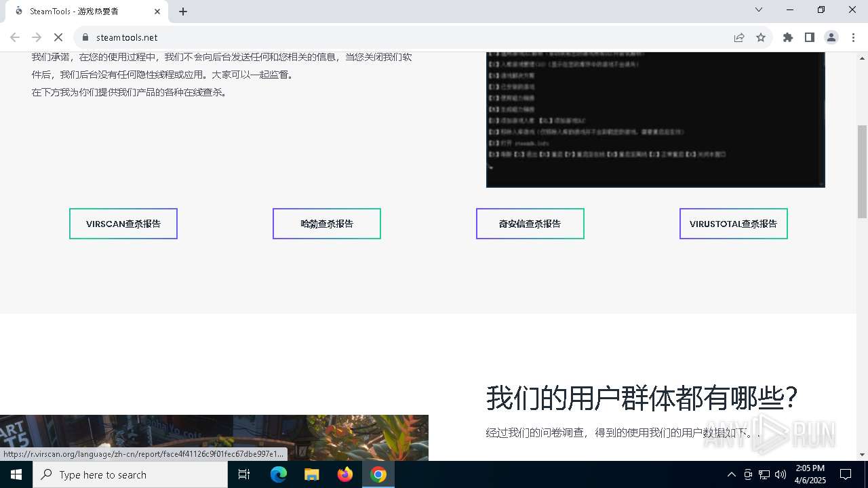Open File Explorer from the taskbar
Viewport: 868px width, 488px height.
(x=312, y=474)
